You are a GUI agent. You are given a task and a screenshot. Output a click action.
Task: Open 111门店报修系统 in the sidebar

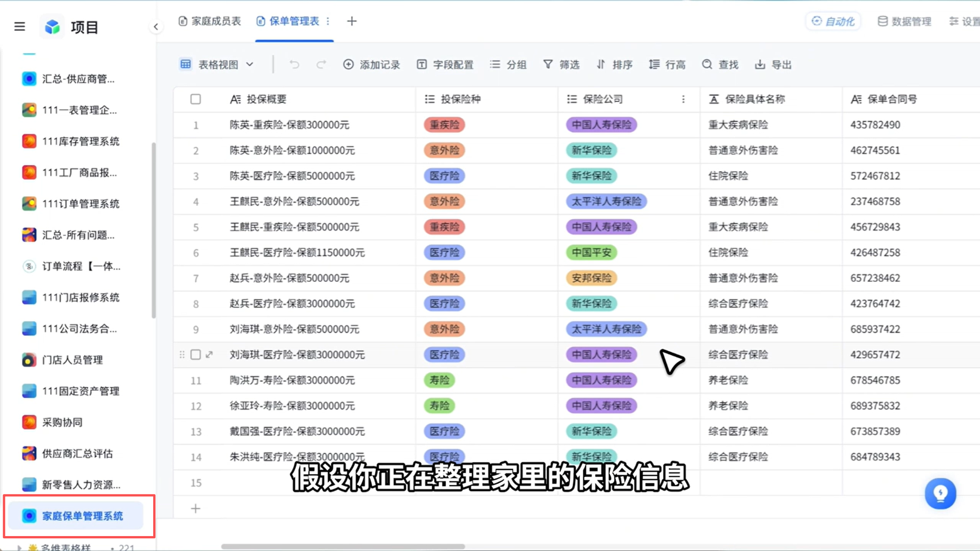tap(71, 297)
